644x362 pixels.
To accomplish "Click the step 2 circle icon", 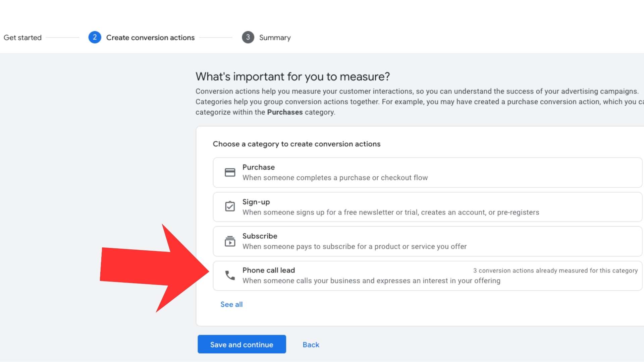I will click(95, 37).
